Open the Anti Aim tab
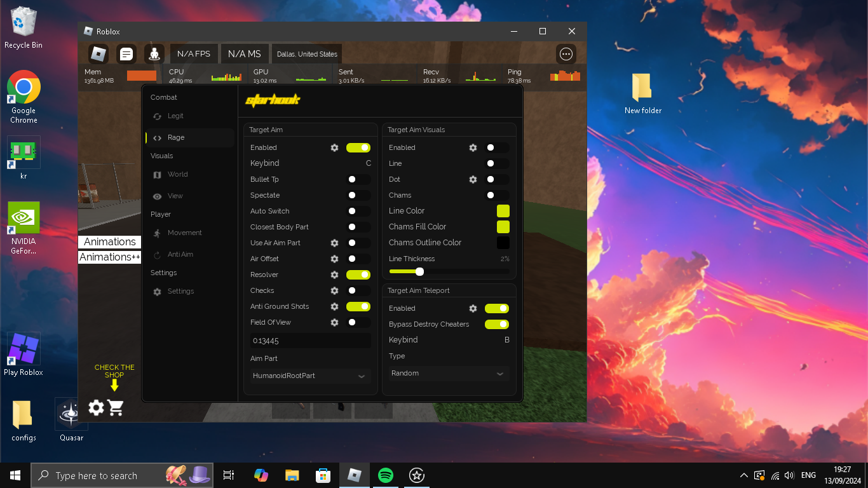The height and width of the screenshot is (488, 868). pyautogui.click(x=189, y=255)
